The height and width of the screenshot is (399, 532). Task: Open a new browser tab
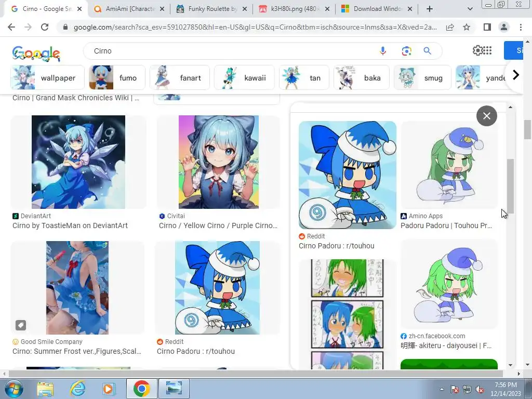[x=430, y=9]
